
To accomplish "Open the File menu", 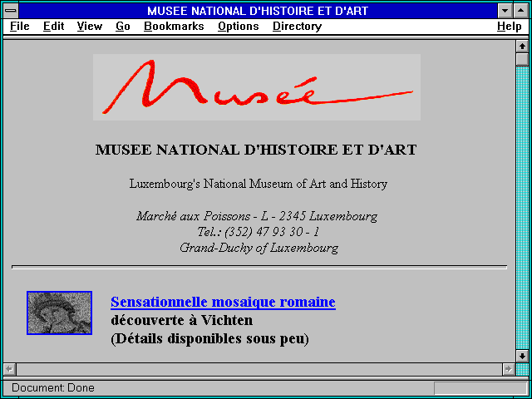I will point(20,26).
